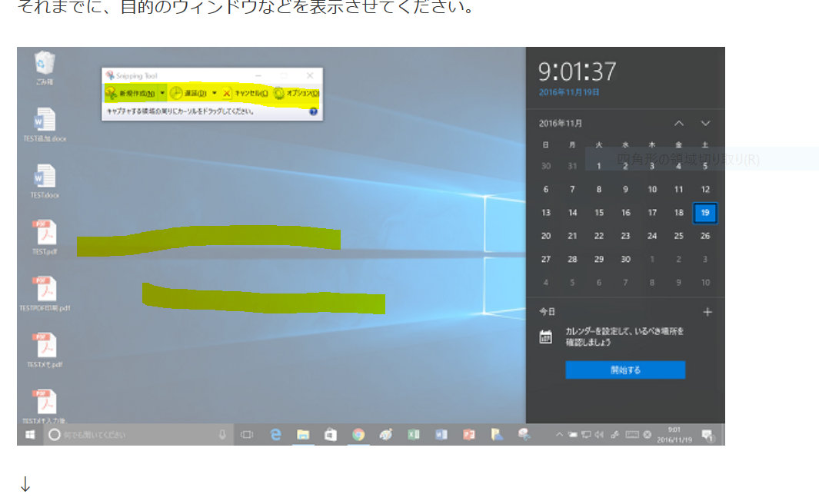Click the plus icon beside 今日
The image size is (819, 504).
coord(707,312)
